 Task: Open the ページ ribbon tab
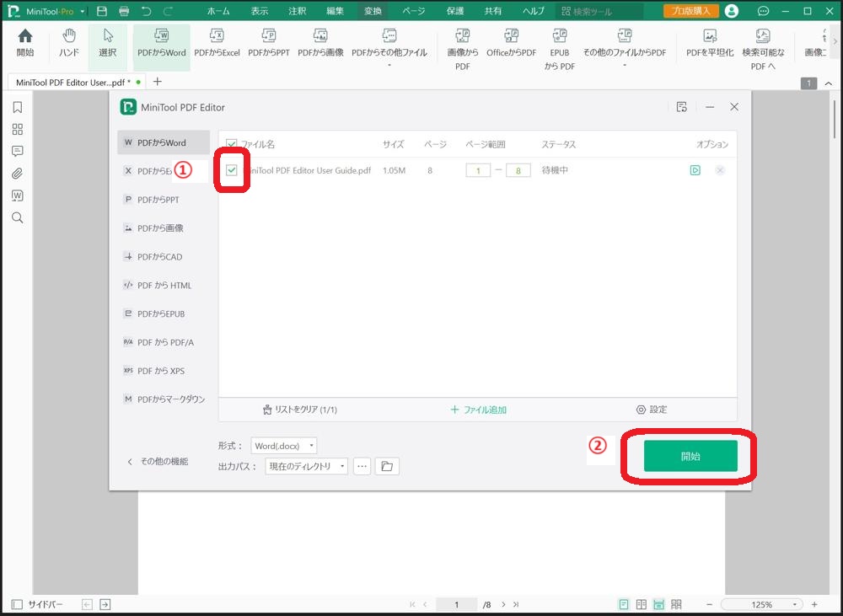tap(413, 11)
